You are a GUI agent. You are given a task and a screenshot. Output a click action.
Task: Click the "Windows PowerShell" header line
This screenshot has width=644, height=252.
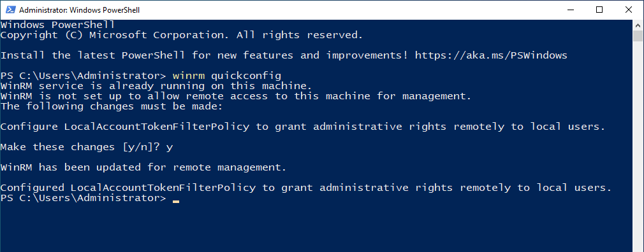click(x=57, y=25)
